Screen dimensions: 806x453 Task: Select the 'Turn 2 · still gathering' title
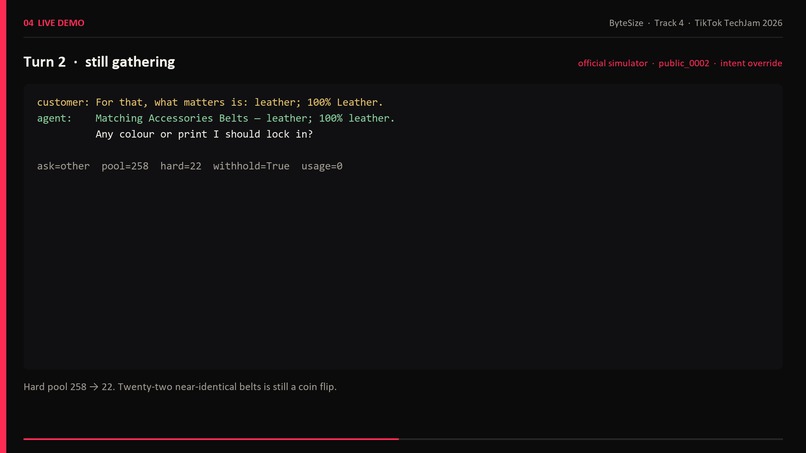pos(99,62)
